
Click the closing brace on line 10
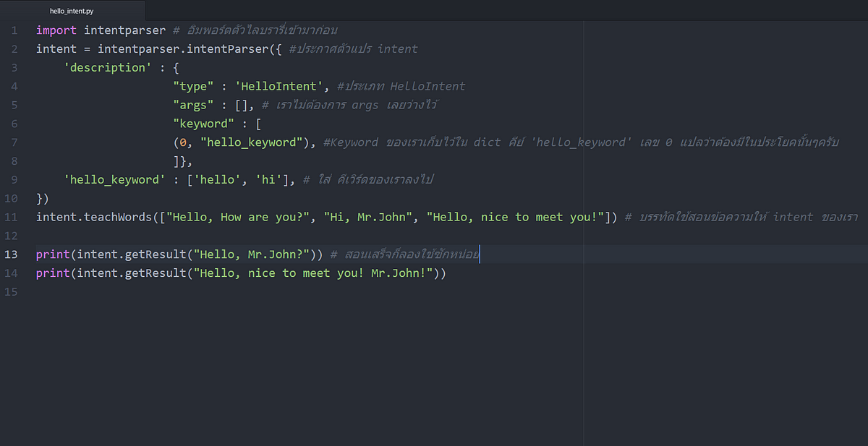click(39, 198)
